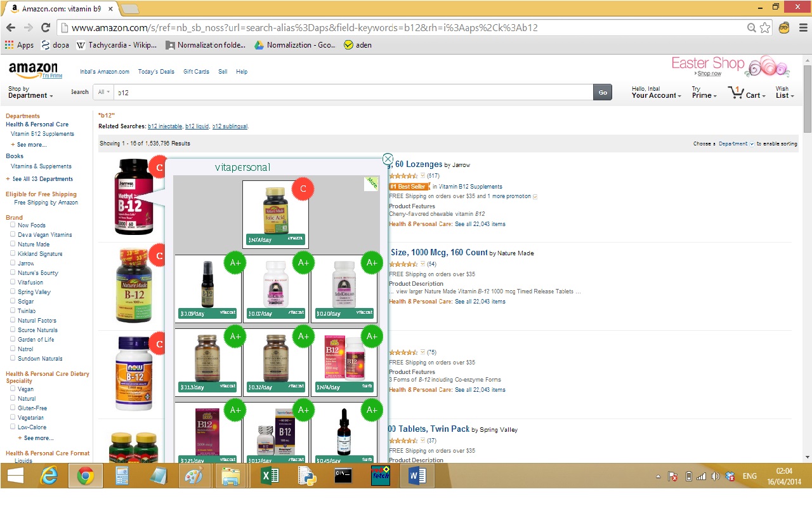Click the search box containing b12

(353, 92)
